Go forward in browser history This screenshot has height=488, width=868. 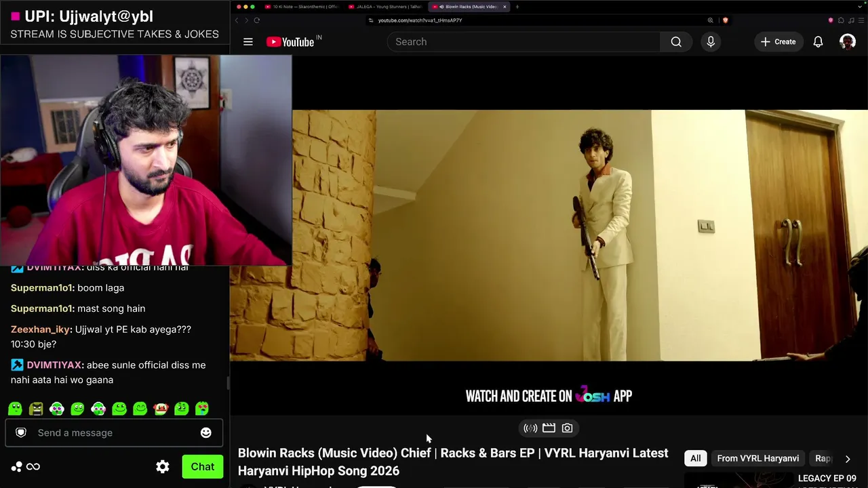click(246, 20)
